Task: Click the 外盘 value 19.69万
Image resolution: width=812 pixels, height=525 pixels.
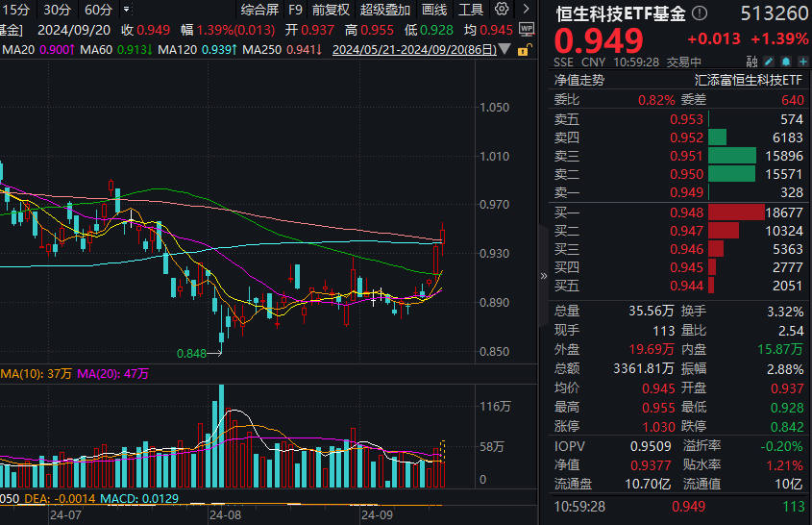Action: click(x=652, y=349)
